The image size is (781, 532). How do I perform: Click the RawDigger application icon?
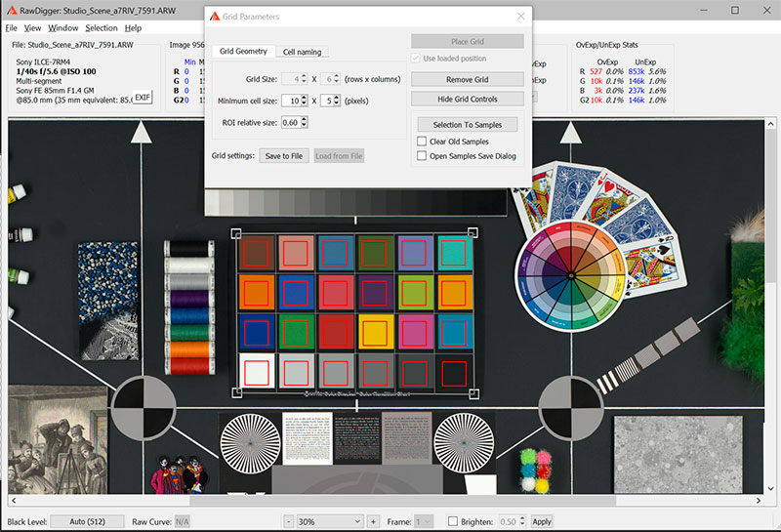click(12, 11)
